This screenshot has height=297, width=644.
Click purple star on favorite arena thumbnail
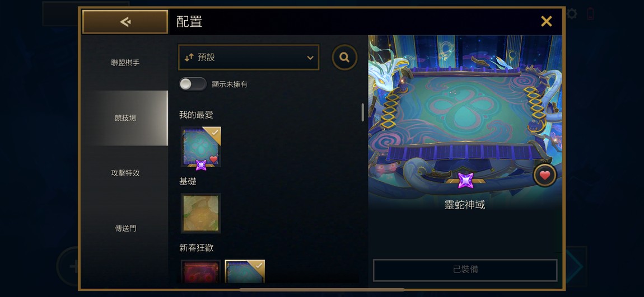[201, 165]
